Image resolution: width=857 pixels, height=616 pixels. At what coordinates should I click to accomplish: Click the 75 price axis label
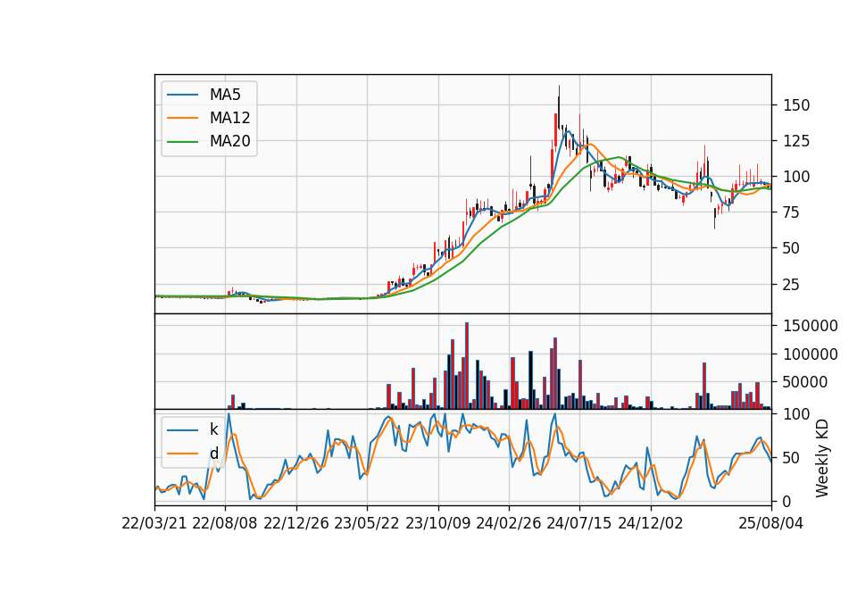[x=792, y=212]
